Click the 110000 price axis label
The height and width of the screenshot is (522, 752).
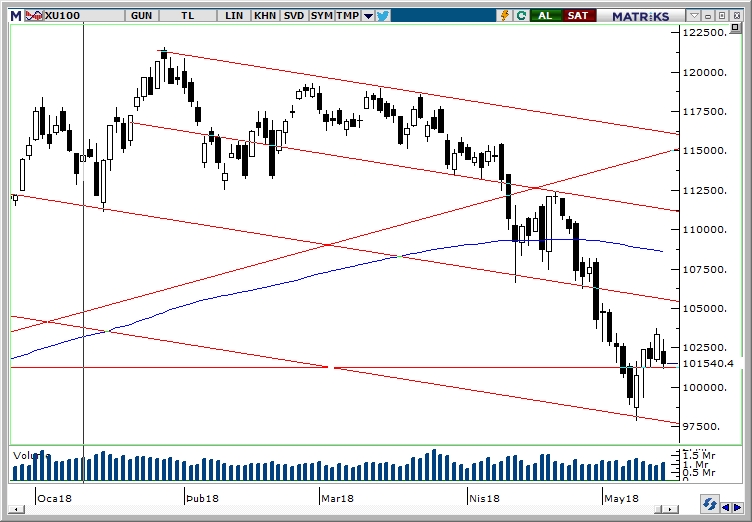[x=705, y=230]
